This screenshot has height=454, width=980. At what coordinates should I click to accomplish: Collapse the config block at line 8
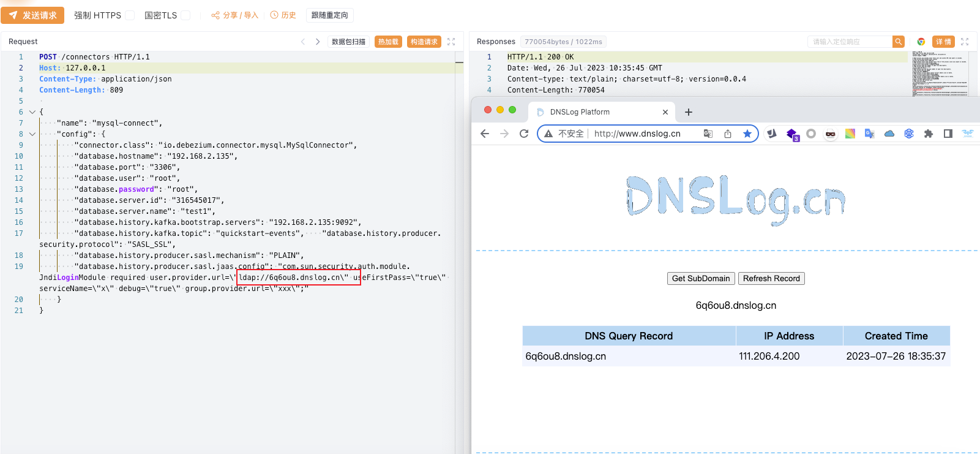pyautogui.click(x=32, y=134)
